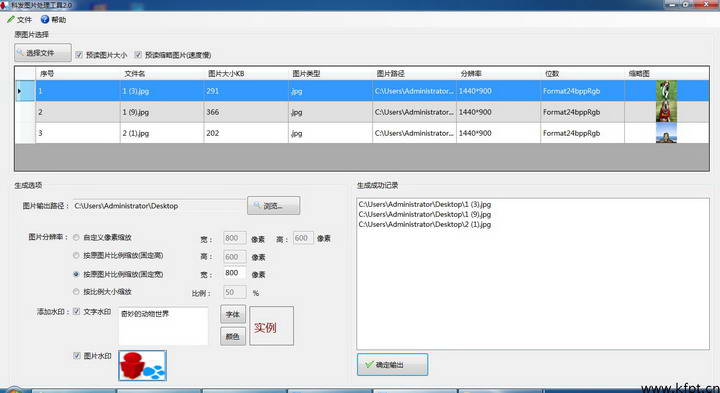Click the 确定输出 green checkmark button
The height and width of the screenshot is (393, 720).
(x=393, y=365)
